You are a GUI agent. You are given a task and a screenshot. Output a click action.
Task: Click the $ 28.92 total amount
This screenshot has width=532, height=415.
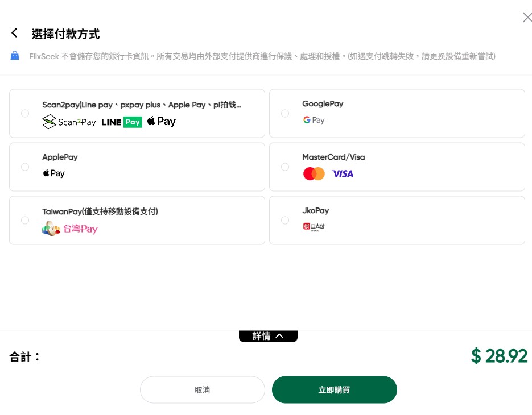[x=499, y=356]
